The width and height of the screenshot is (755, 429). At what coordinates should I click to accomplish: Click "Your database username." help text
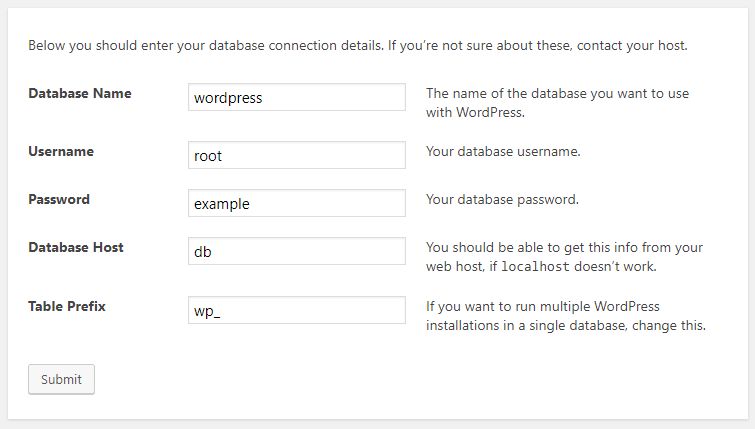coord(503,152)
